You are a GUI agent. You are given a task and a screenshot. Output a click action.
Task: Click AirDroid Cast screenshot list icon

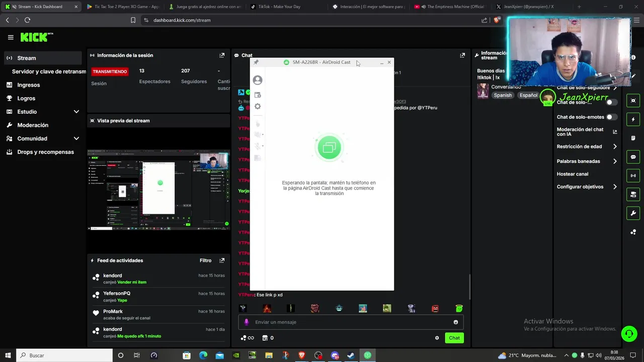(x=258, y=95)
